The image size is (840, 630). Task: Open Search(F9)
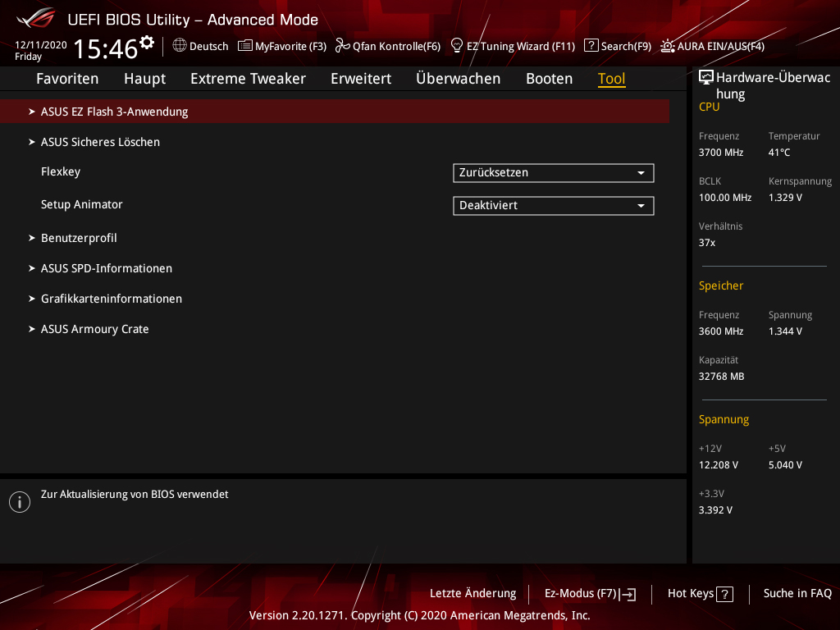618,46
